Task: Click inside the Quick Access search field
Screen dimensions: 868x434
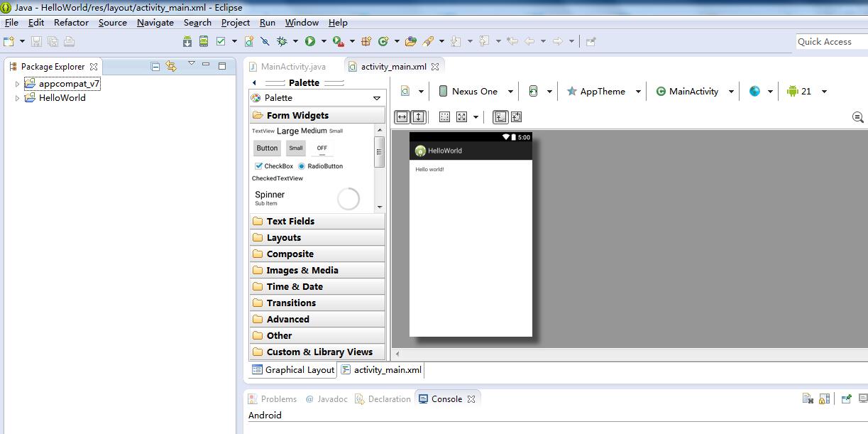Action: (x=830, y=42)
